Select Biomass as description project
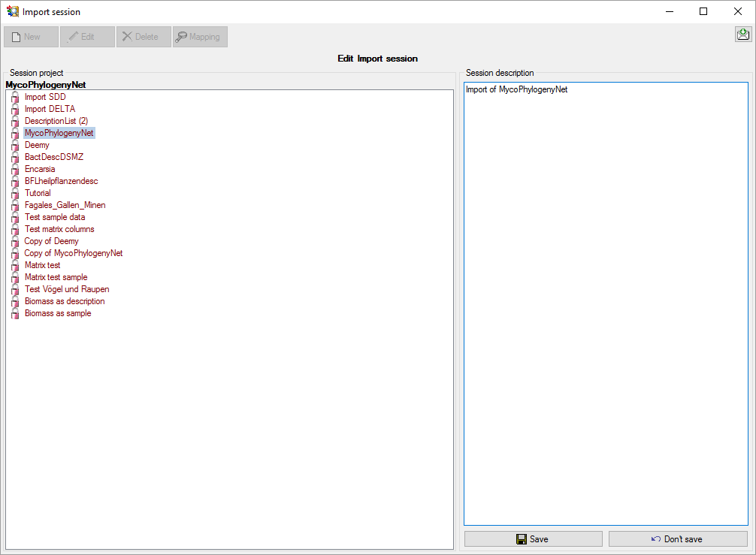Image resolution: width=756 pixels, height=555 pixels. coord(65,302)
